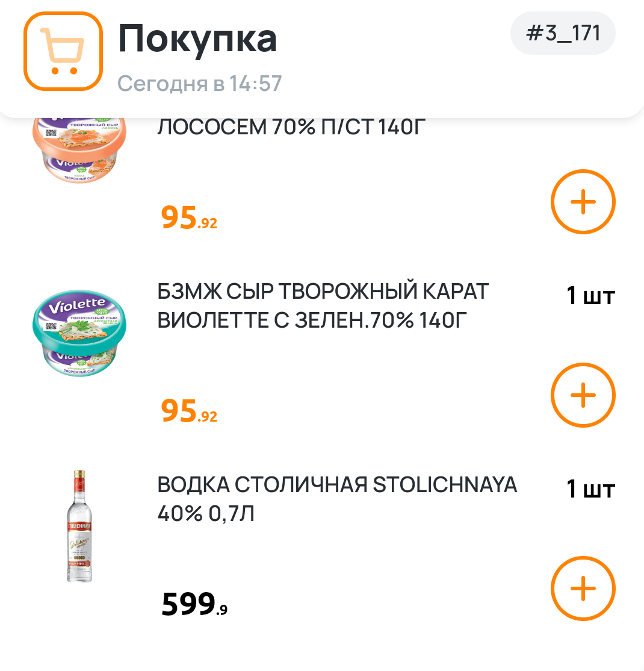Add another salmon cream cheese with plus
644x671 pixels.
click(583, 202)
